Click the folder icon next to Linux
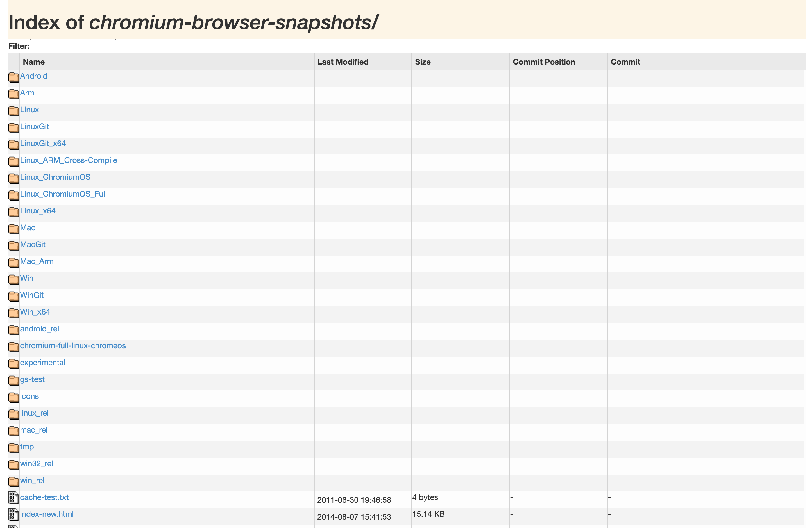812x528 pixels. coord(14,111)
